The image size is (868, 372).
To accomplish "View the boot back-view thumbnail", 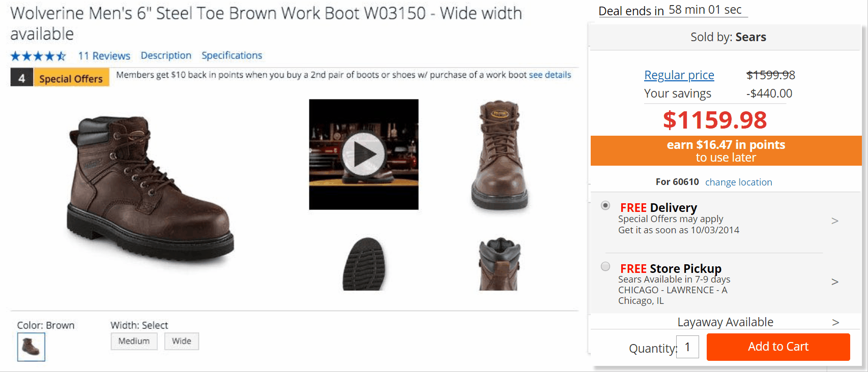I will (x=500, y=264).
